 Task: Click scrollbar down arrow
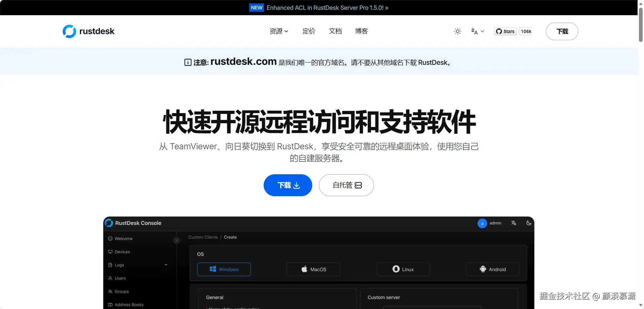coord(641,305)
